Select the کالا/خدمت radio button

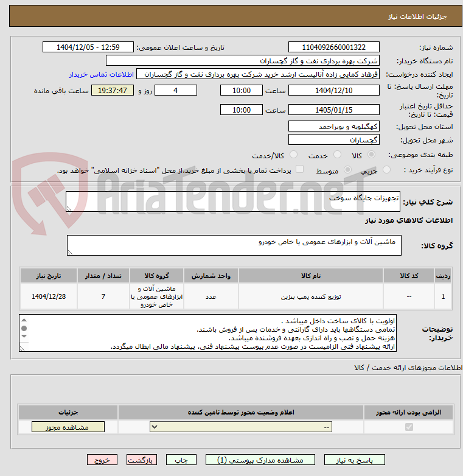click(293, 155)
